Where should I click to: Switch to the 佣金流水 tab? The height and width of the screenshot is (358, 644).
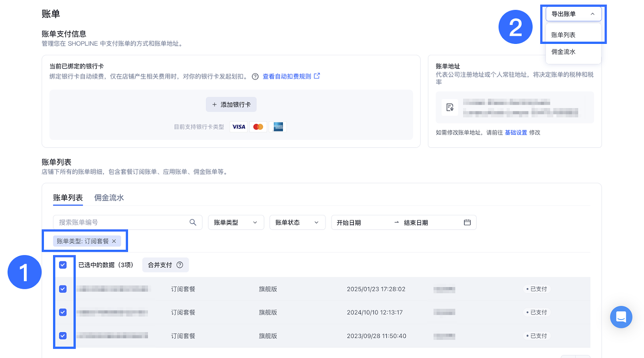[x=109, y=198]
